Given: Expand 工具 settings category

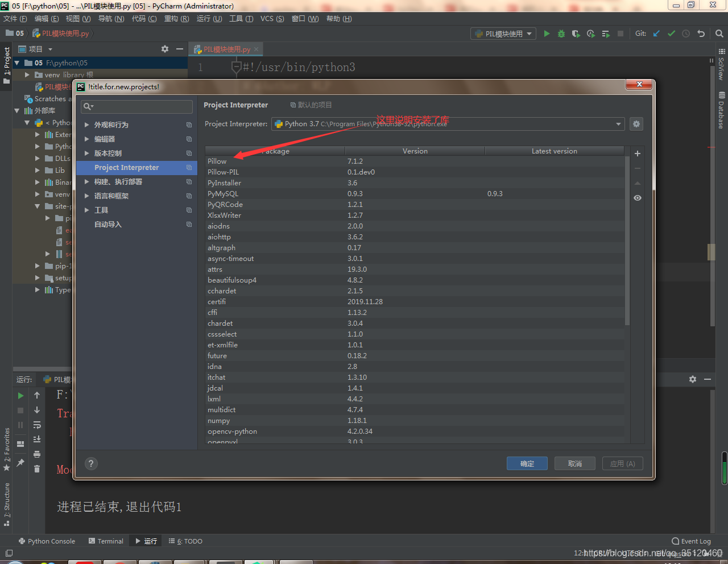Looking at the screenshot, I should coord(87,210).
